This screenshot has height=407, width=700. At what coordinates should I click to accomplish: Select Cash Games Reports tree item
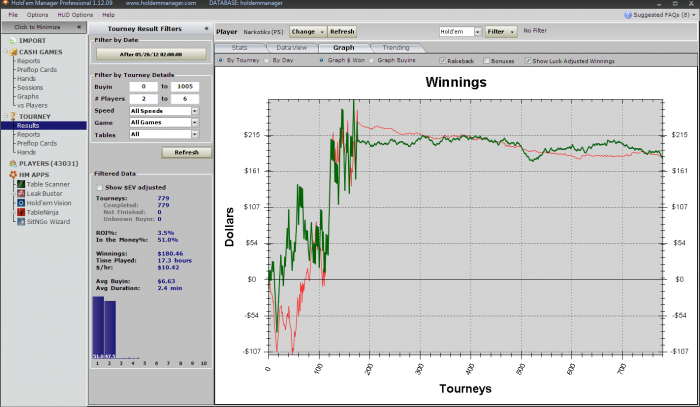29,61
